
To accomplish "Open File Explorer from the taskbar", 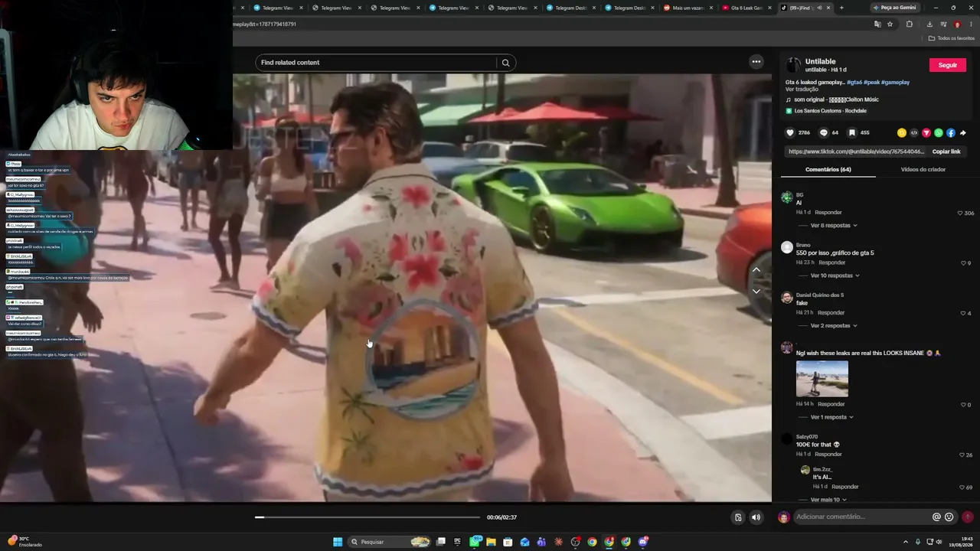I will point(491,542).
